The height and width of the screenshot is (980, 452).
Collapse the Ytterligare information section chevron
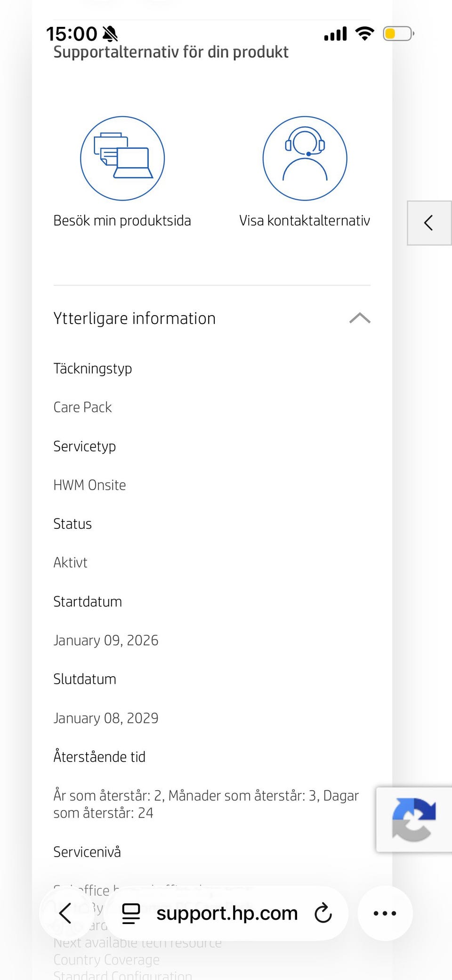pos(360,318)
